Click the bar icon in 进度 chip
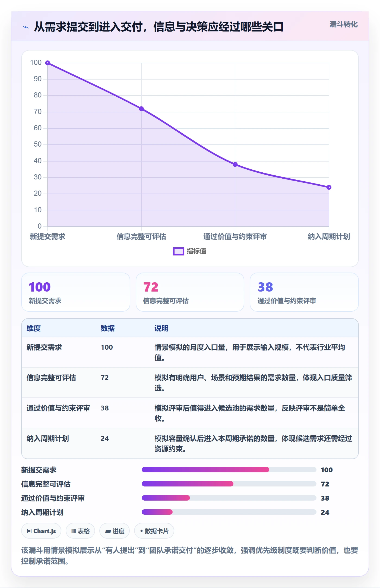The image size is (380, 588). pos(108,532)
